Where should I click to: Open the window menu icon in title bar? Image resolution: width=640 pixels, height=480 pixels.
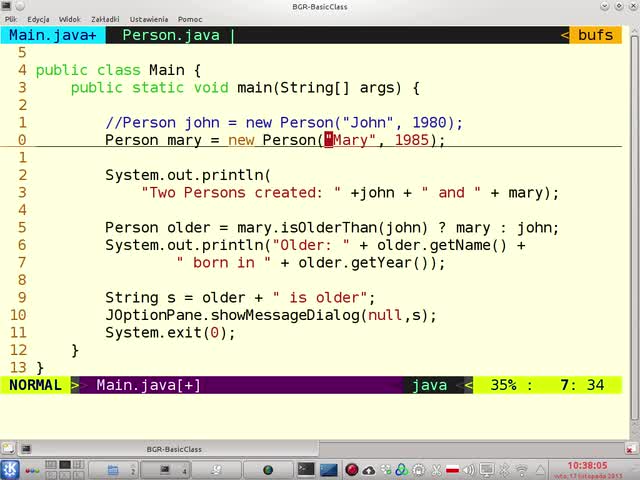[7, 5]
